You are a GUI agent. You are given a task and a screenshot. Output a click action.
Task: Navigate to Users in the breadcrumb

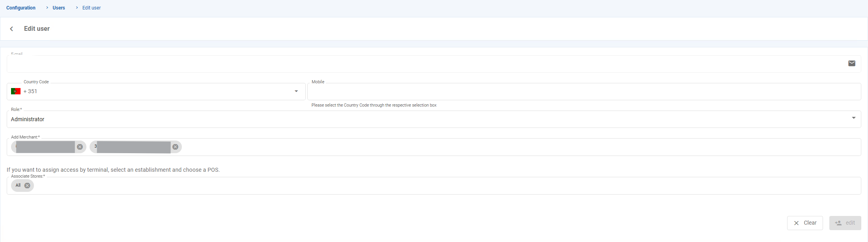[x=59, y=8]
